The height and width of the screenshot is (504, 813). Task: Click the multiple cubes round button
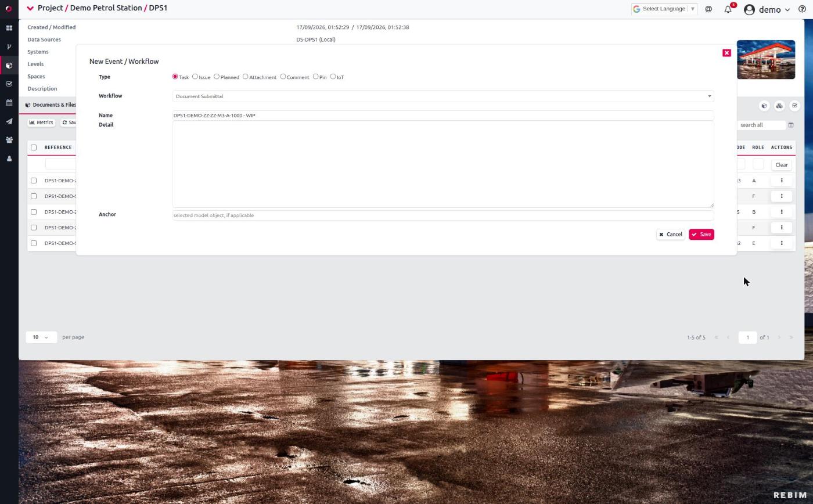(x=779, y=106)
